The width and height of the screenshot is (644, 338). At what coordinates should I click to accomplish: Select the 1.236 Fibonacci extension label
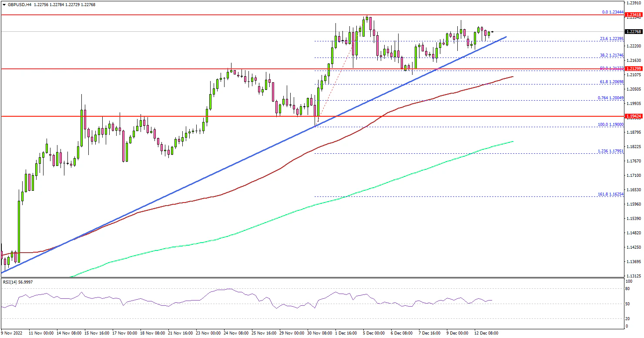pyautogui.click(x=611, y=151)
